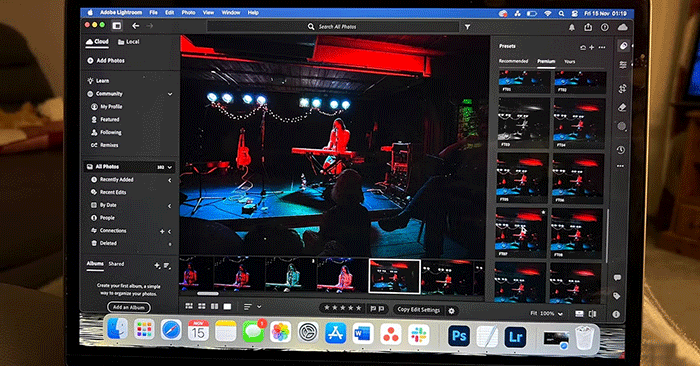Viewport: 700px width, 366px height.
Task: Switch to Shared albums tab
Action: 116,264
